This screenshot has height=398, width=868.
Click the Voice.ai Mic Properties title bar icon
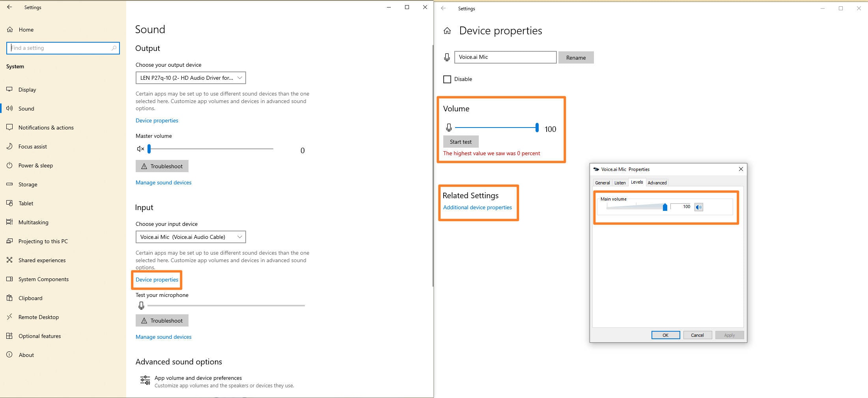coord(596,169)
